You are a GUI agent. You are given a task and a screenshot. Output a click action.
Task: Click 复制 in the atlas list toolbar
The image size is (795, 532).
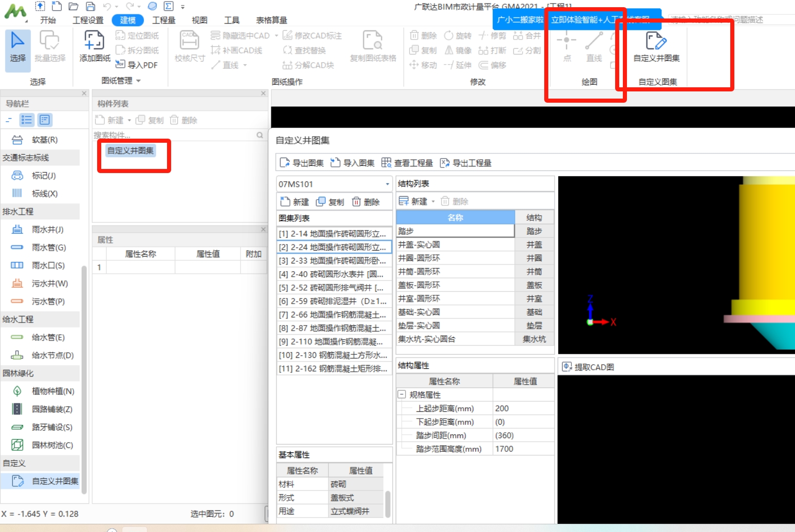click(x=330, y=202)
